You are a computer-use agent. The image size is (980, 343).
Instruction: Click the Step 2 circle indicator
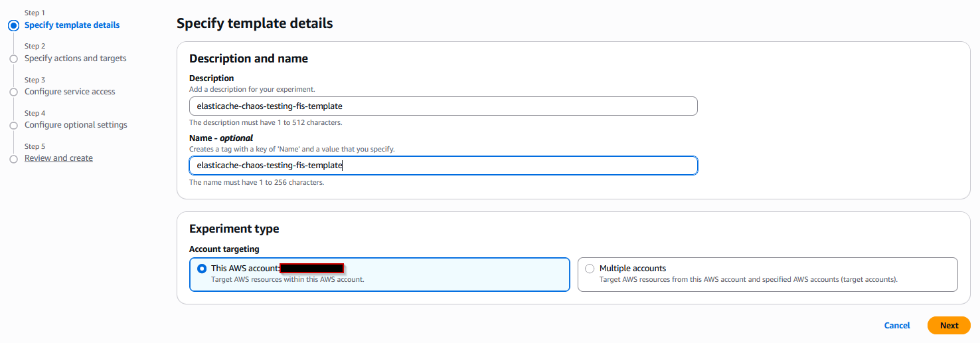[x=13, y=58]
